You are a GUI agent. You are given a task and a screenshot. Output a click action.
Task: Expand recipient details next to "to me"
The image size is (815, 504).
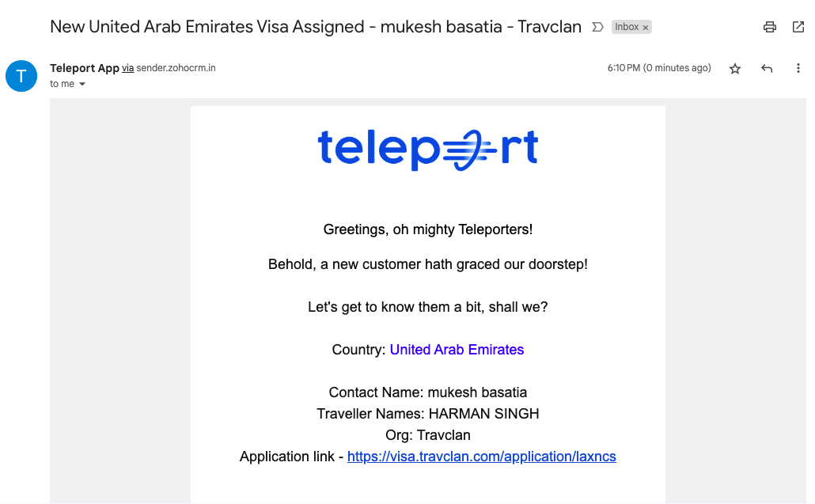[x=82, y=84]
